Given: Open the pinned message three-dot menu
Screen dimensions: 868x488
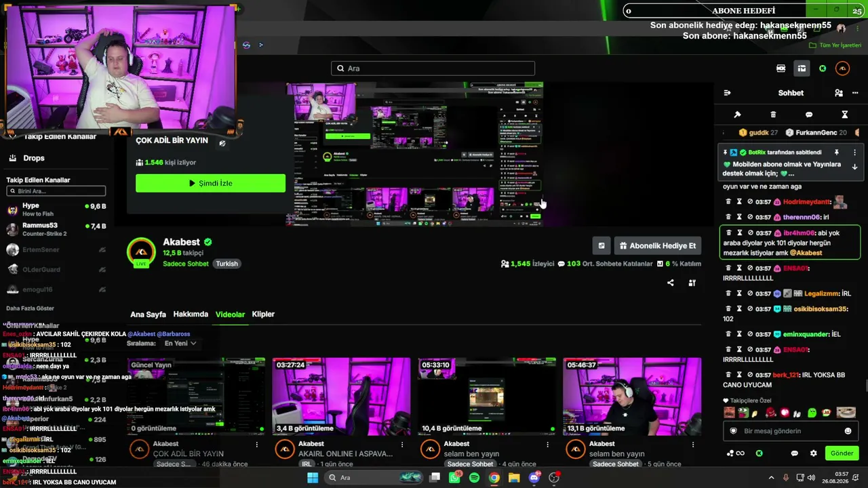Looking at the screenshot, I should coord(854,152).
